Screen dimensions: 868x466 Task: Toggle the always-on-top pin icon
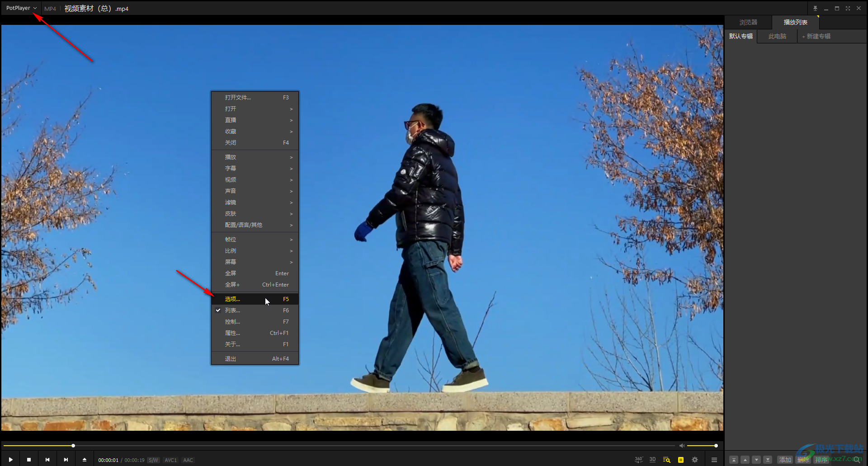(815, 8)
